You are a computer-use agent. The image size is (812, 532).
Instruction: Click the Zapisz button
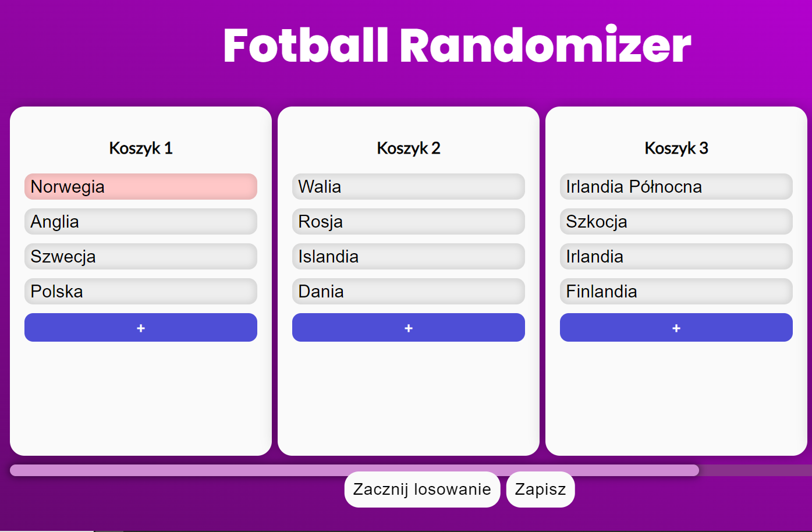(x=540, y=490)
